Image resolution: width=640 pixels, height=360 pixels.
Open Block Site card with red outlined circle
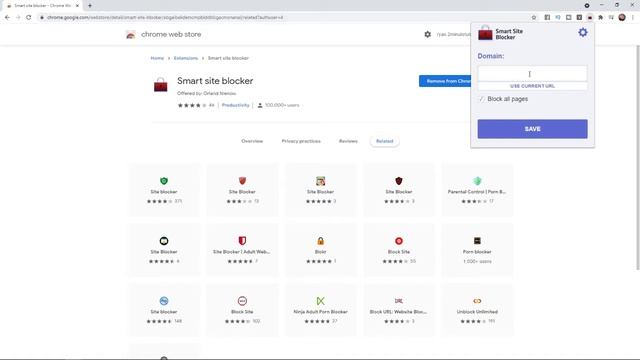tap(242, 301)
